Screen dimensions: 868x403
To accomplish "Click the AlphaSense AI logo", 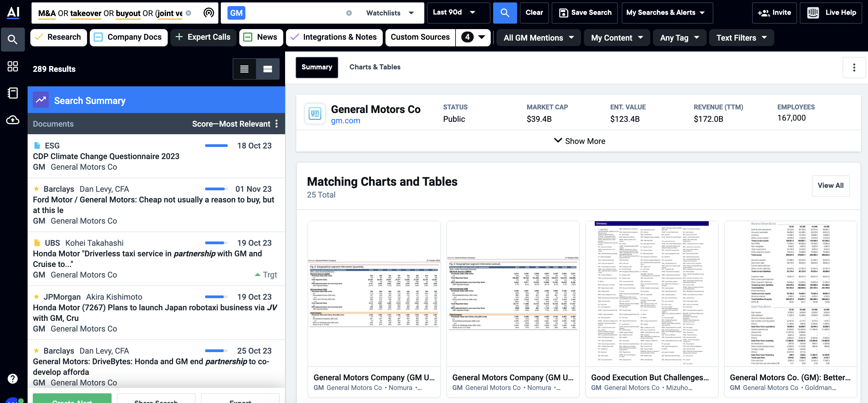I will tap(13, 12).
